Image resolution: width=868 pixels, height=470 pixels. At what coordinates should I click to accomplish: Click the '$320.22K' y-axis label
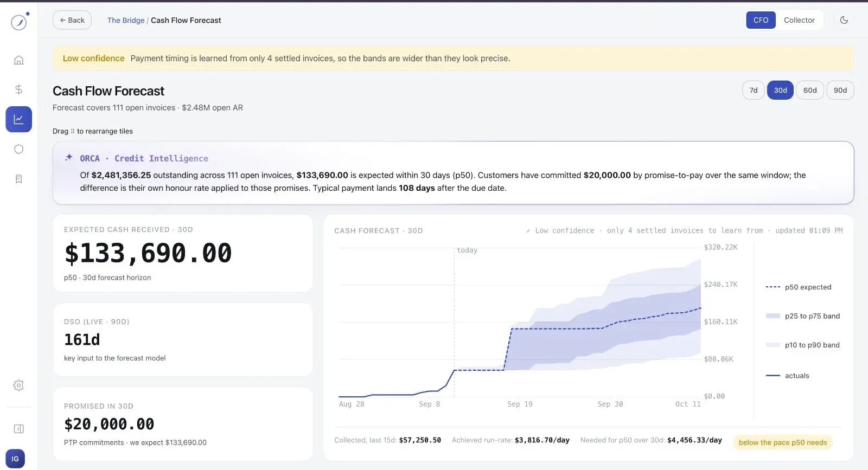(720, 247)
